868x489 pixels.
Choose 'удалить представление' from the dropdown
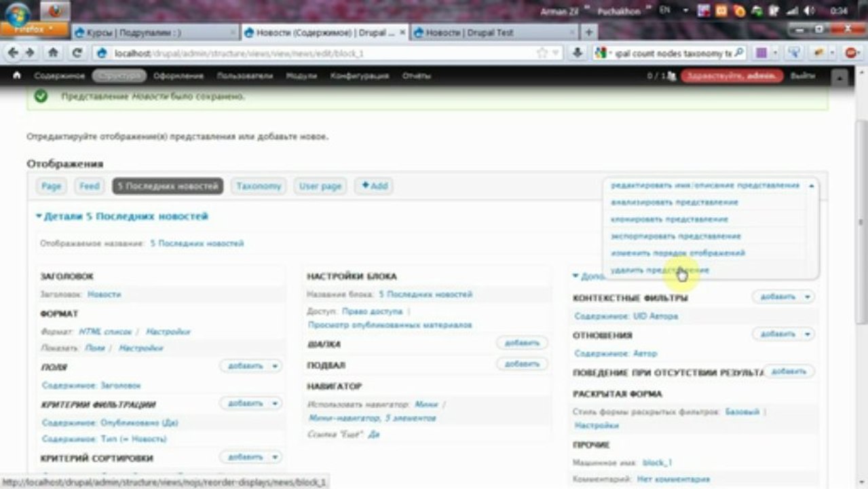pos(660,270)
